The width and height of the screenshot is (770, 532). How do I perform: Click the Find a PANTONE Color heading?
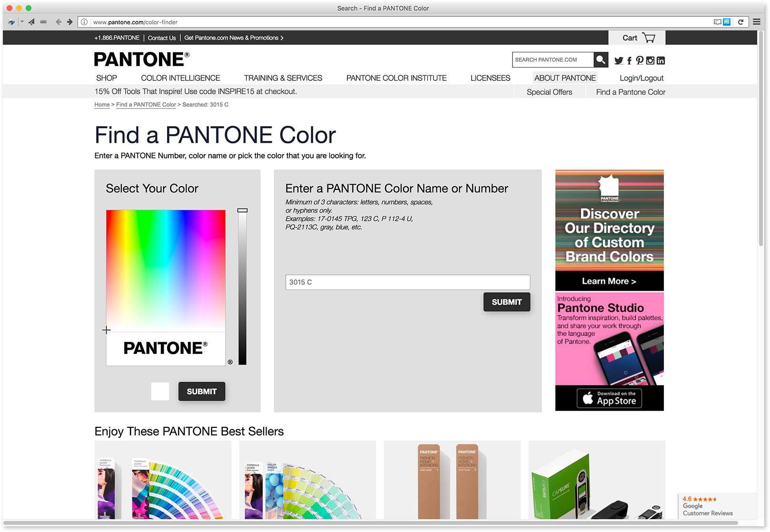215,135
